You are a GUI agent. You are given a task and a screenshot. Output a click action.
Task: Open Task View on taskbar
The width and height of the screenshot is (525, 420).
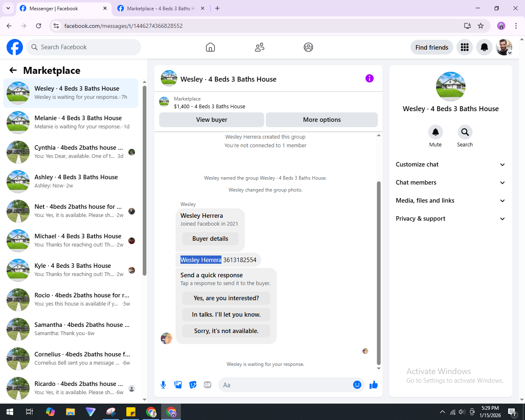click(30, 412)
